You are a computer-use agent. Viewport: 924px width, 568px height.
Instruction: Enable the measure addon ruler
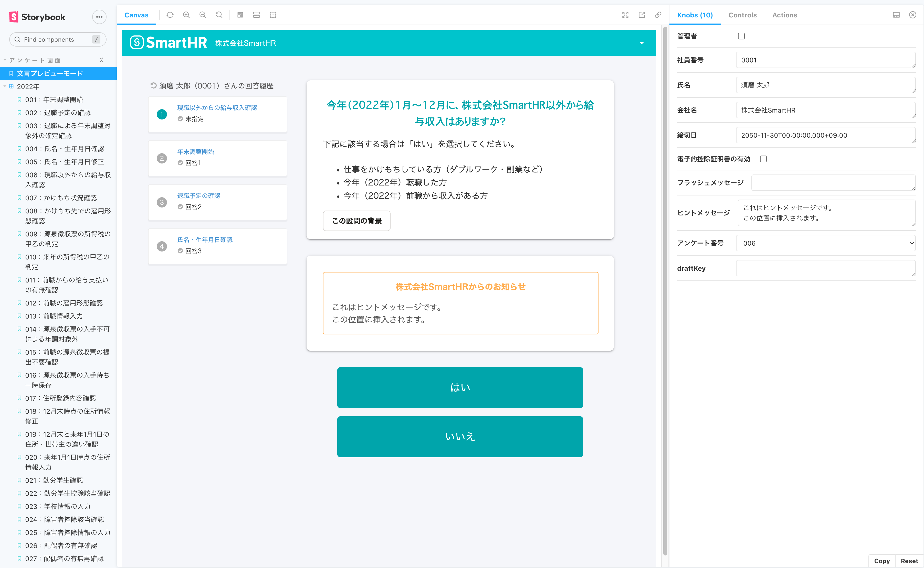[x=256, y=15]
